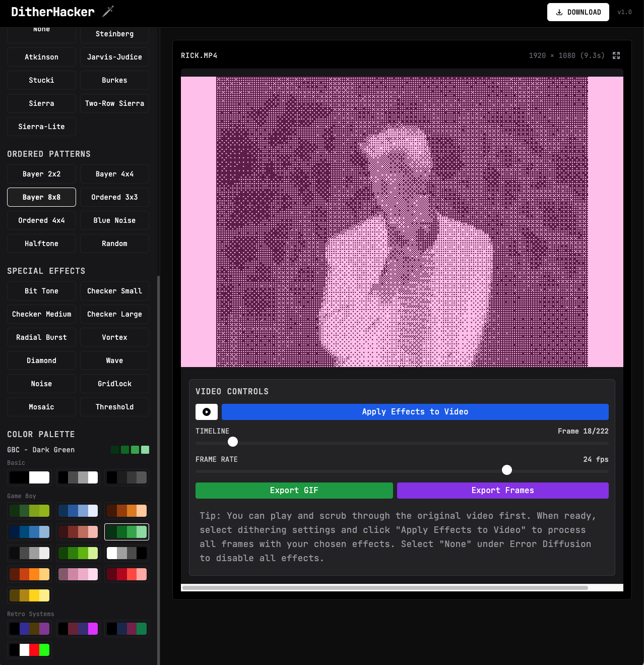The height and width of the screenshot is (665, 644).
Task: Apply Blue Noise pattern
Action: click(x=114, y=220)
